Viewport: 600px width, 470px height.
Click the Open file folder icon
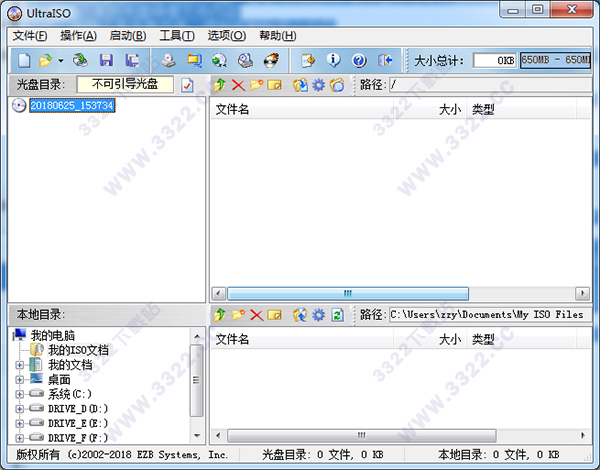[46, 60]
